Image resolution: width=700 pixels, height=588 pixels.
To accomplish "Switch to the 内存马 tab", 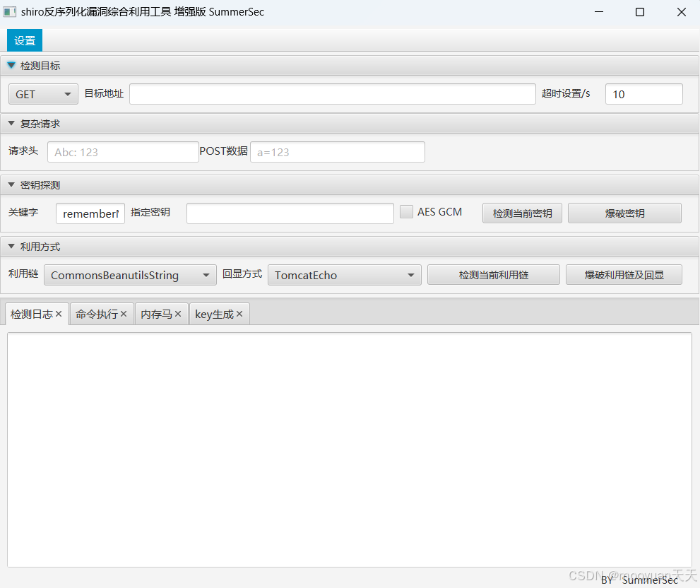I will [156, 314].
